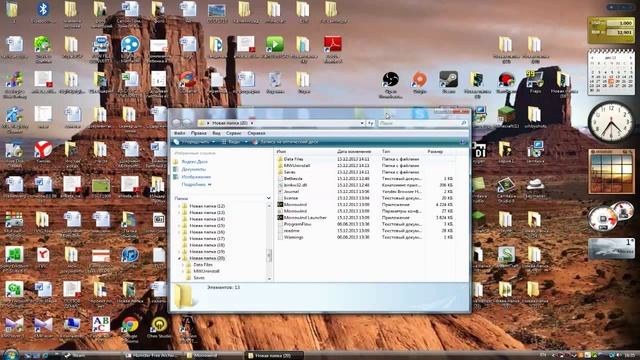This screenshot has height=360, width=640.
Task: Select the Journal file
Action: (291, 191)
